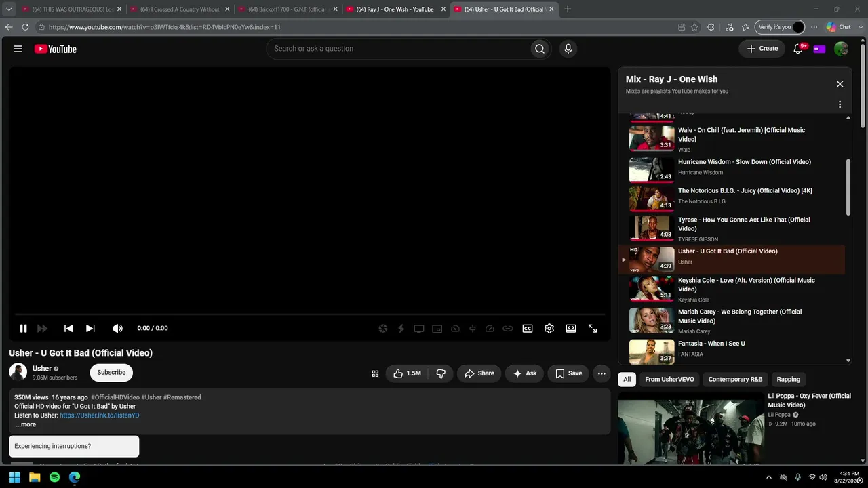Skip to the previous video
The height and width of the screenshot is (488, 868).
(68, 328)
